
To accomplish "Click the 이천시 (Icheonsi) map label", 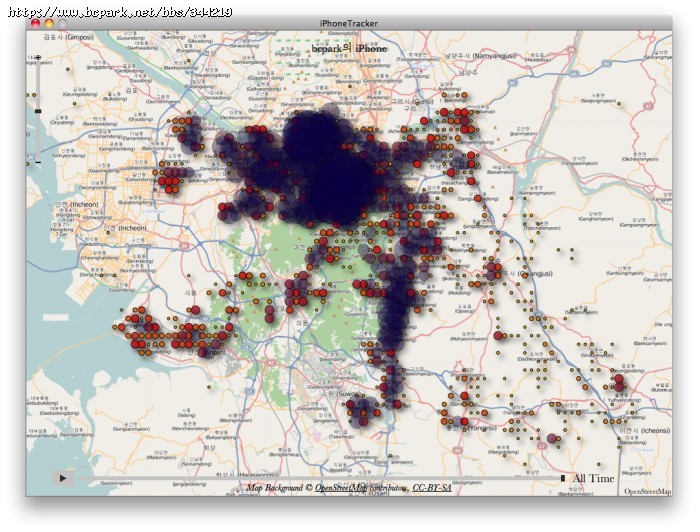I will coord(645,431).
